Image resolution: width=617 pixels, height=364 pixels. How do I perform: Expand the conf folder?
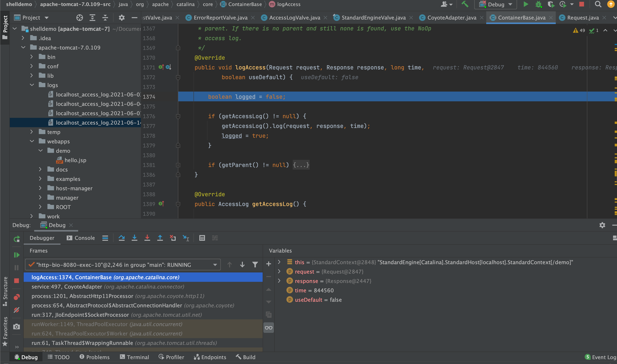tap(32, 66)
